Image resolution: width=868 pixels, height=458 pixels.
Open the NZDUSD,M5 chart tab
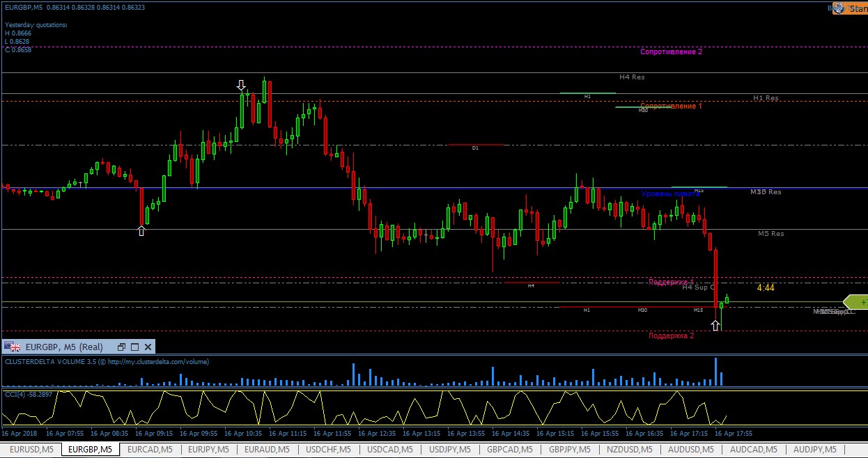630,450
